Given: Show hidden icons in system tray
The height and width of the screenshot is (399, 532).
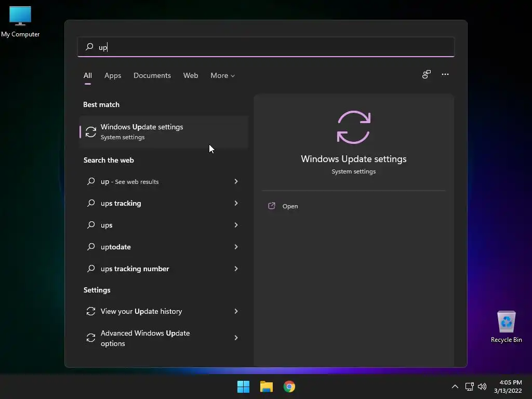Looking at the screenshot, I should click(x=455, y=387).
